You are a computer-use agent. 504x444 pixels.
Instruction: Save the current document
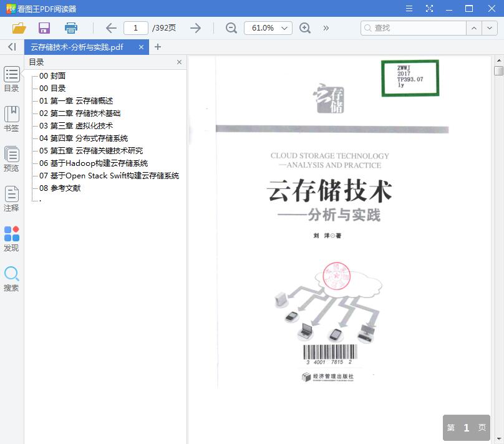click(43, 28)
